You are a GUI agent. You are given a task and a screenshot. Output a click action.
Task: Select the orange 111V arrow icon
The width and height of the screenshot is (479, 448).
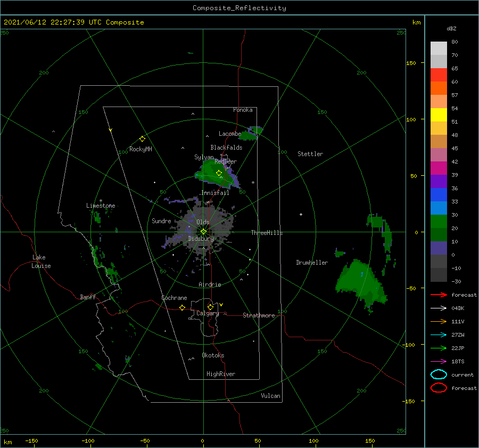[439, 321]
